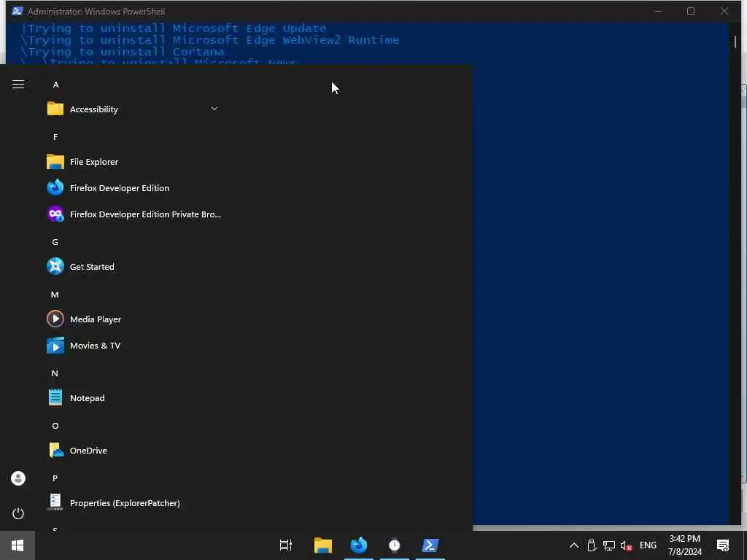This screenshot has width=747, height=560.
Task: Click the PowerShell window title bar icon
Action: tap(18, 11)
